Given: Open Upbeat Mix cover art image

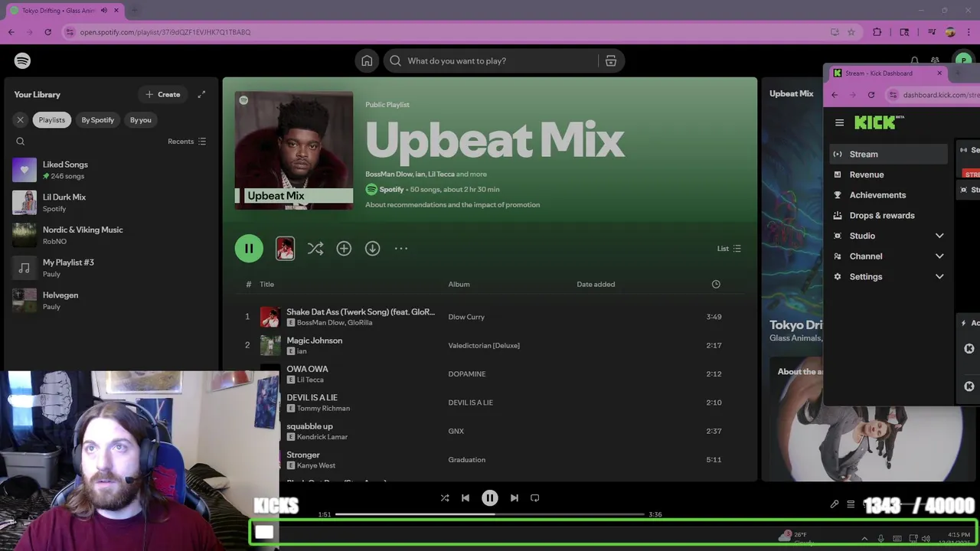Looking at the screenshot, I should coord(294,151).
